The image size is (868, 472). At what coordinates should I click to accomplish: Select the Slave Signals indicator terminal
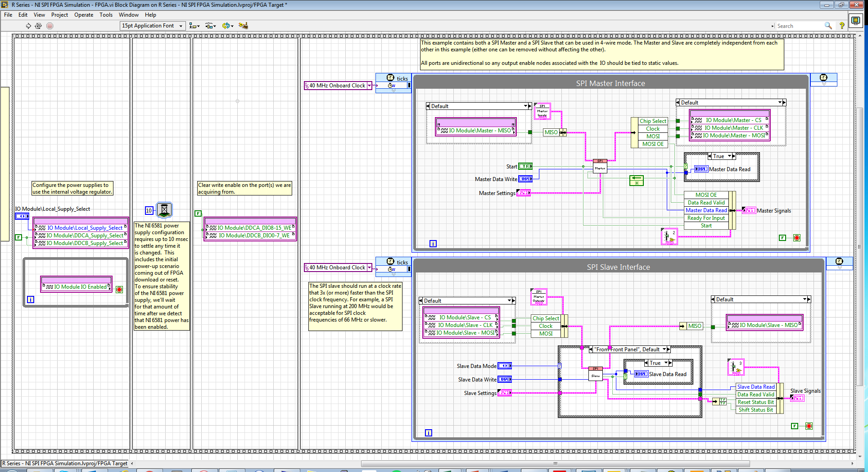pos(797,398)
